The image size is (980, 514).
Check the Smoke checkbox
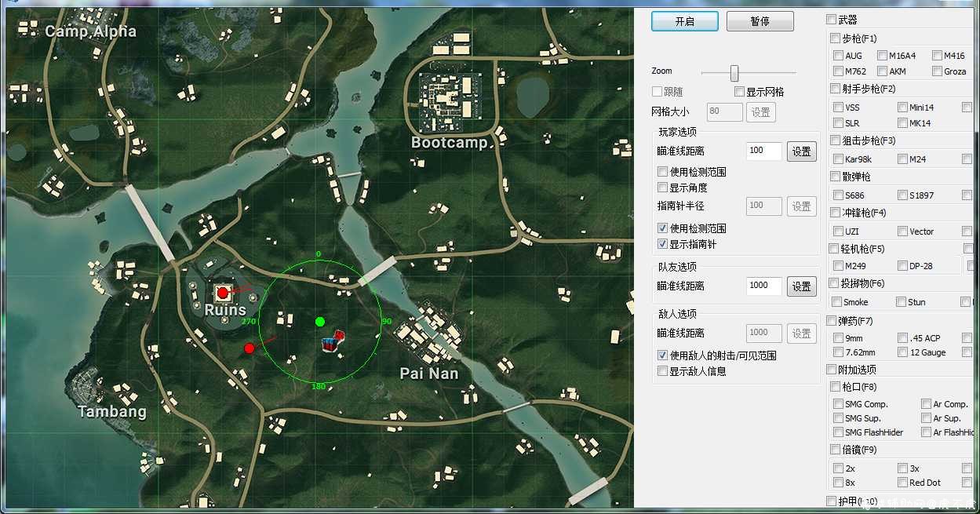coord(838,302)
